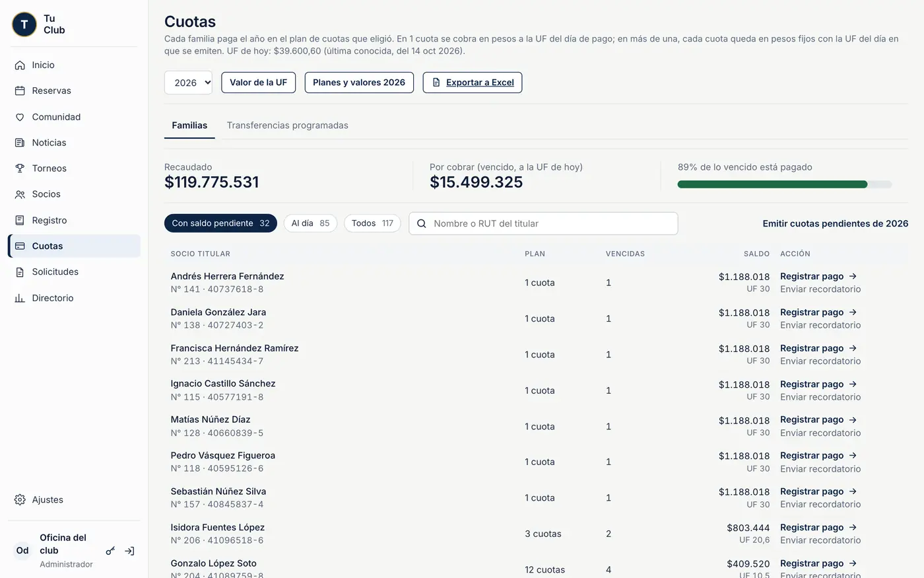Click the key icon beside Oficina del club
The width and height of the screenshot is (924, 578).
(x=110, y=551)
